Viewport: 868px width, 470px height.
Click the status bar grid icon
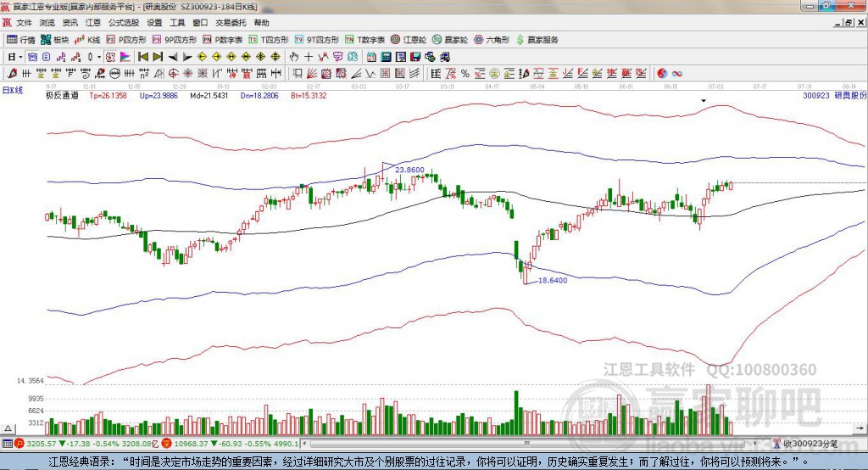tap(7, 444)
